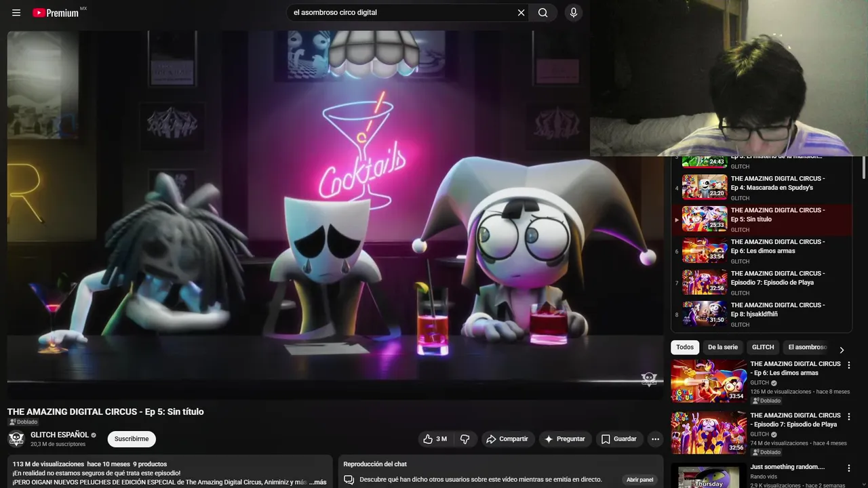Screen dimensions: 868x488
Task: Expand description with ...más
Action: [x=317, y=483]
